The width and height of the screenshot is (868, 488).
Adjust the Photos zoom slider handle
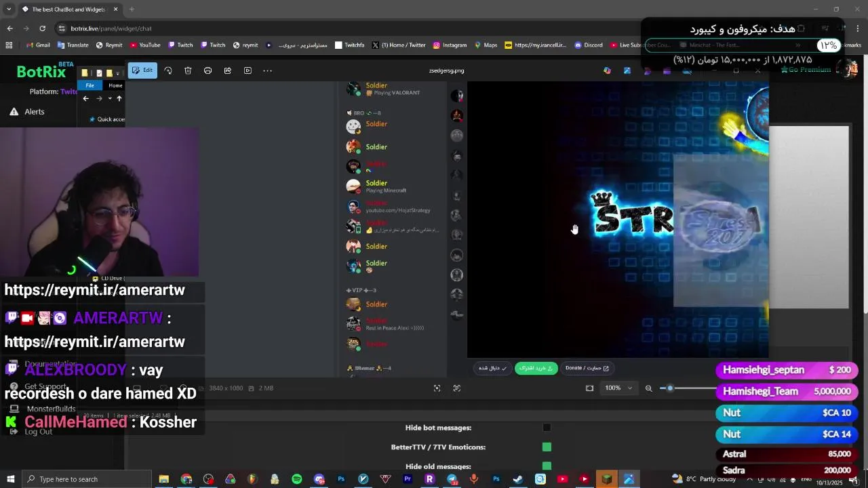pos(670,388)
